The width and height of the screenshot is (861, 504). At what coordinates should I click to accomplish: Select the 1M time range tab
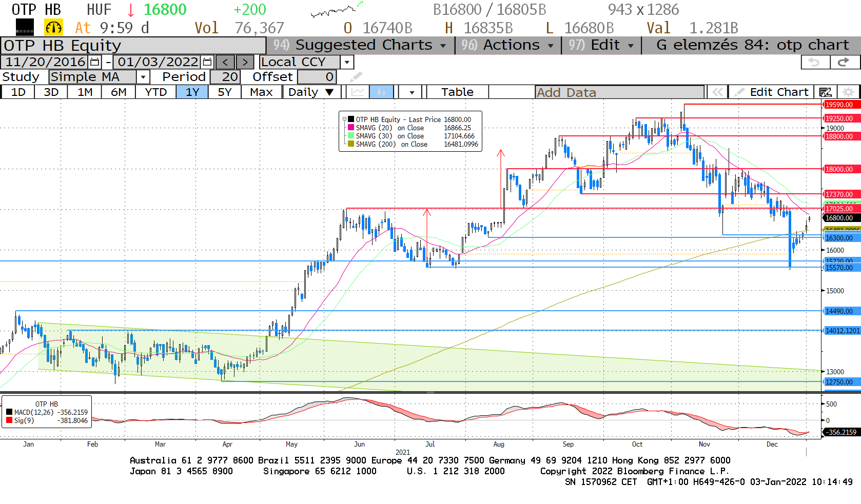pyautogui.click(x=85, y=92)
